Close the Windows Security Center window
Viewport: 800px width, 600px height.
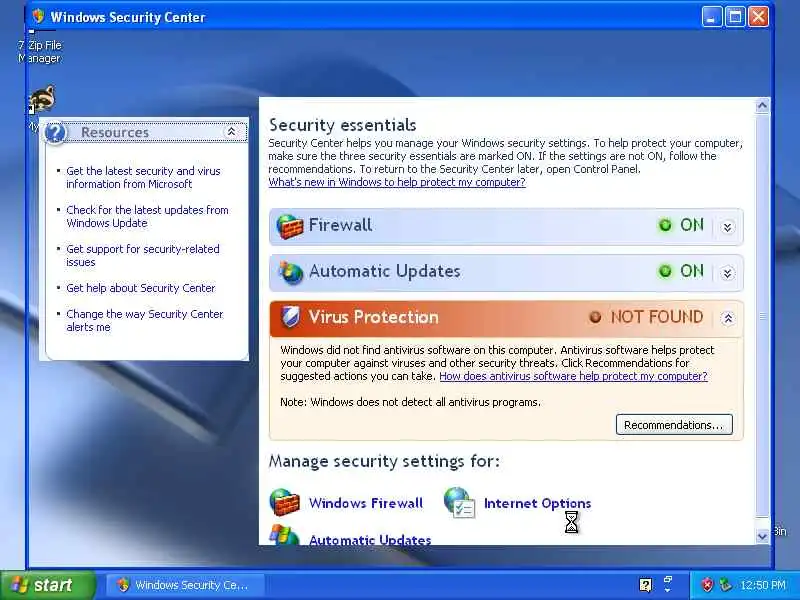pos(758,17)
